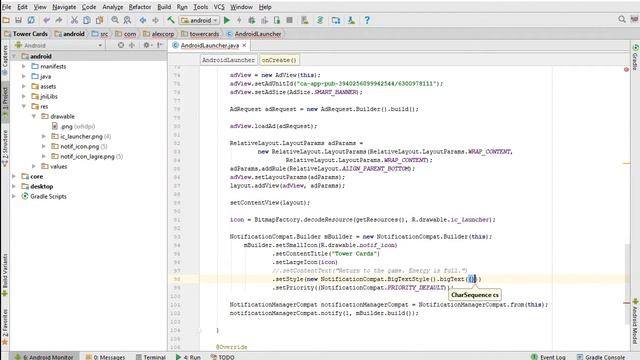The width and height of the screenshot is (640, 360).
Task: Click the Sync Project with Gradle icon
Action: [x=320, y=20]
